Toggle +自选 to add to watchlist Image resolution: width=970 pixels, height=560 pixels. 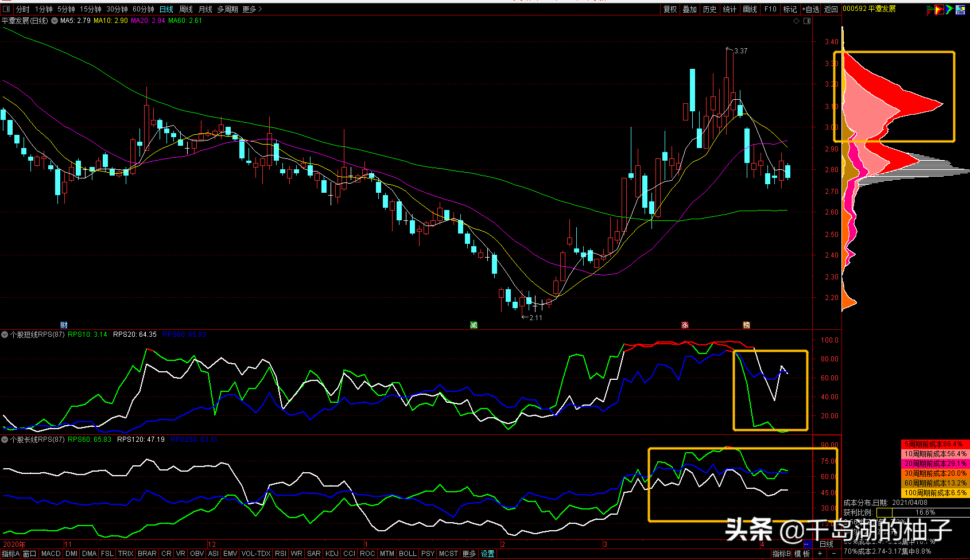pyautogui.click(x=811, y=9)
